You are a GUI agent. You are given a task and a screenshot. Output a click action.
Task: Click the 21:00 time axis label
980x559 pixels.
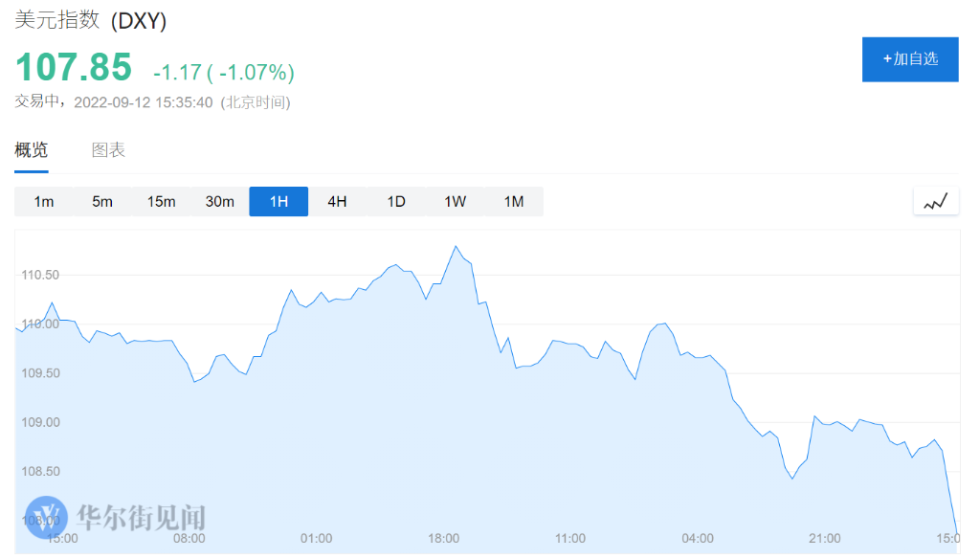[x=824, y=538]
